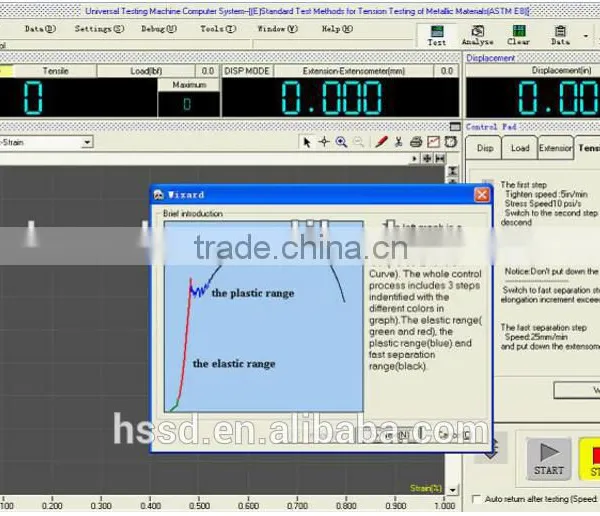
Task: Open the Tools menu
Action: click(218, 29)
